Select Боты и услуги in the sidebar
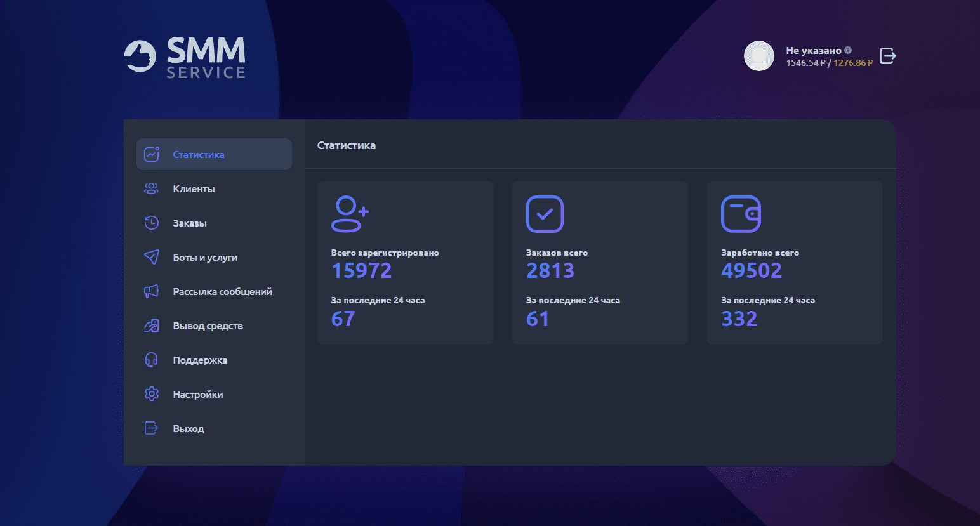The width and height of the screenshot is (980, 526). [214, 257]
